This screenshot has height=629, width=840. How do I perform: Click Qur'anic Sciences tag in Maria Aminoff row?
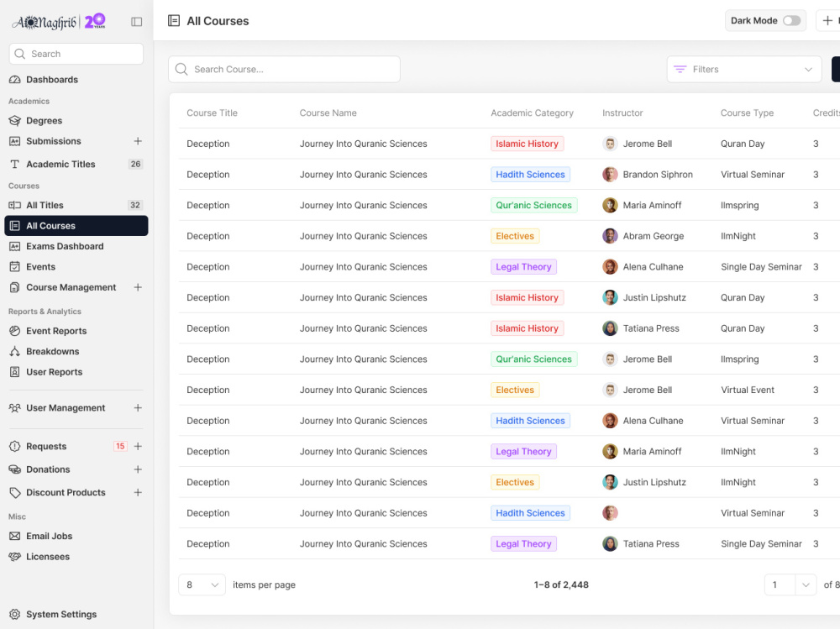(533, 205)
